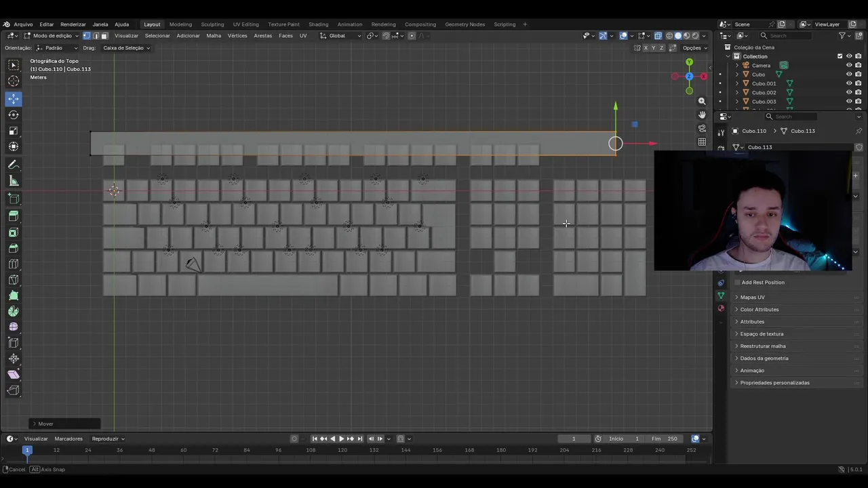Click the pan hand gizmo in viewport
The height and width of the screenshot is (488, 868).
702,115
